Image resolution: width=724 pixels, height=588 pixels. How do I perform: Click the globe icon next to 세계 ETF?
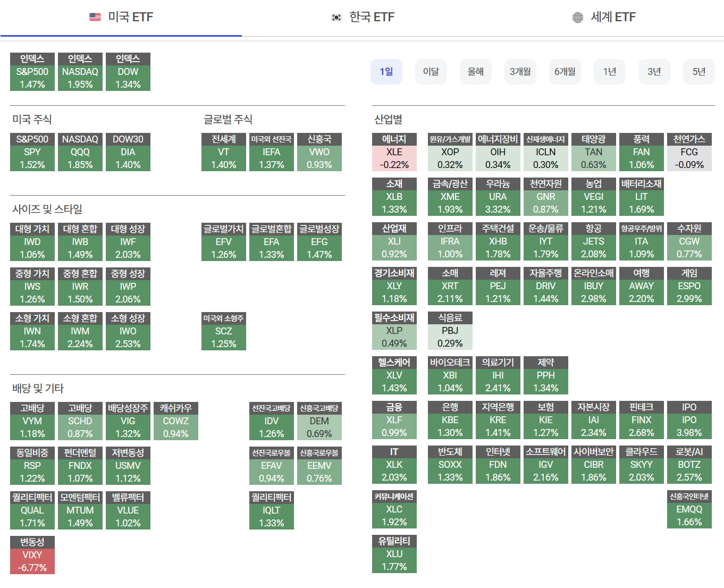coord(578,18)
